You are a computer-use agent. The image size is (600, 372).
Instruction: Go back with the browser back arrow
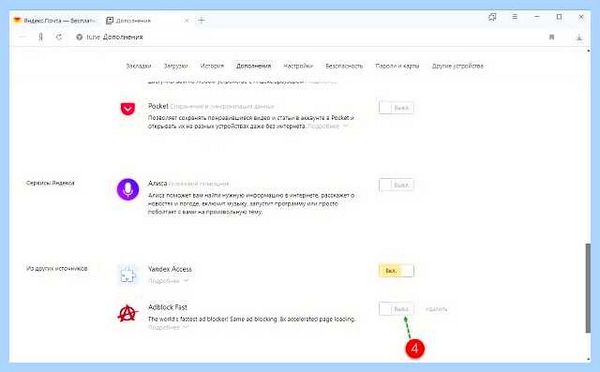click(22, 37)
